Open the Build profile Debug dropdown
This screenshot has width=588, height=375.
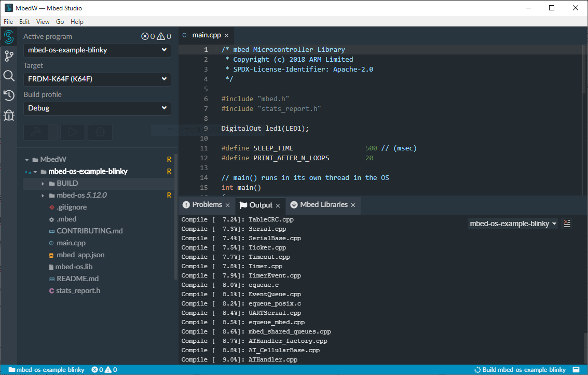pyautogui.click(x=97, y=108)
